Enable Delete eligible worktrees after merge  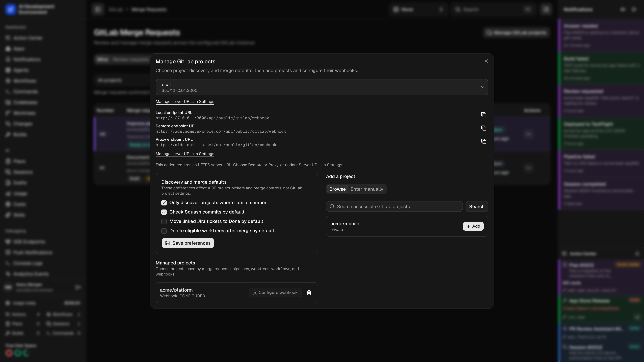pos(164,231)
